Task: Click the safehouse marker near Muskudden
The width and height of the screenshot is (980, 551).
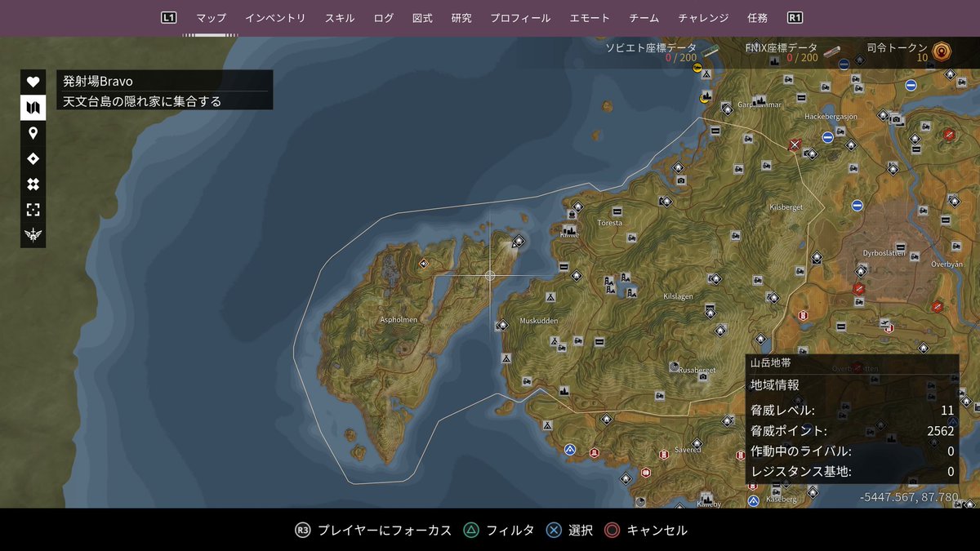Action: 501,324
